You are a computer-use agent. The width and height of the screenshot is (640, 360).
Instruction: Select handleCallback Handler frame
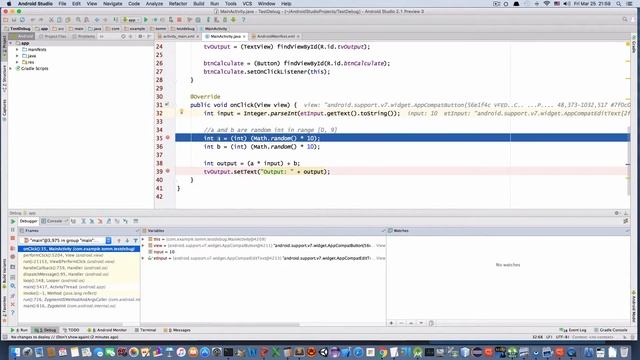79,268
